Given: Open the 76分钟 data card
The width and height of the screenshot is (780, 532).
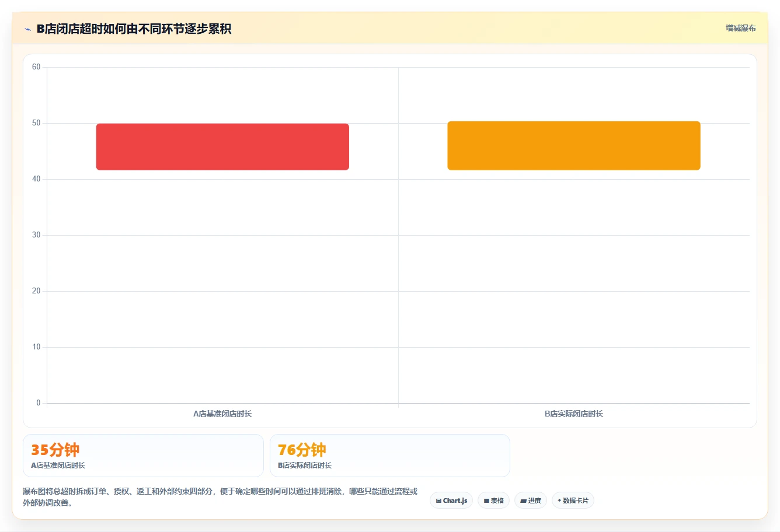Looking at the screenshot, I should click(390, 456).
